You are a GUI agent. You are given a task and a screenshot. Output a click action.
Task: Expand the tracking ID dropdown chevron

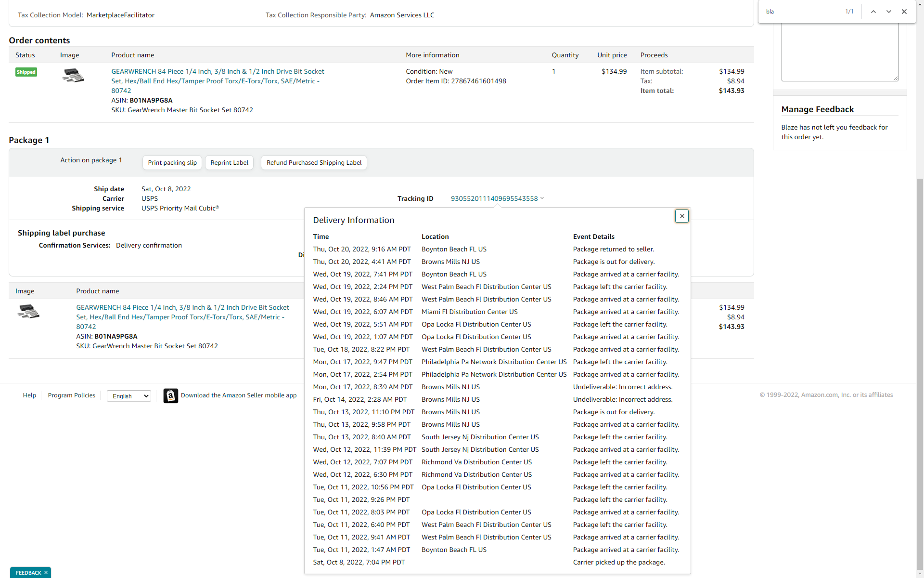point(542,198)
